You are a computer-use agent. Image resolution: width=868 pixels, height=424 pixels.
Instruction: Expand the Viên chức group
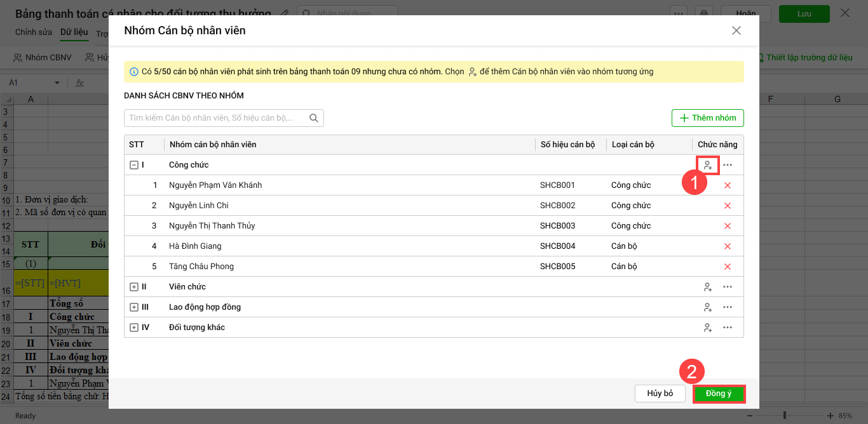(134, 287)
